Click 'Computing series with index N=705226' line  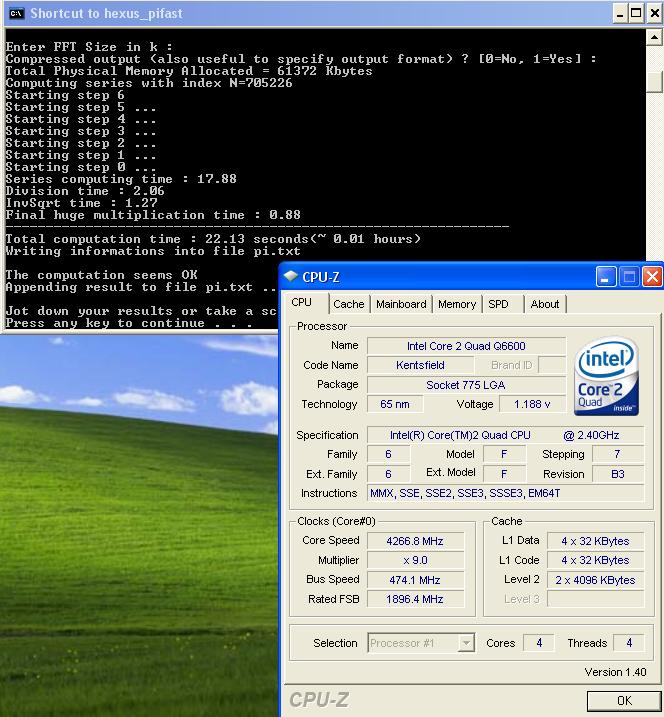coord(149,83)
